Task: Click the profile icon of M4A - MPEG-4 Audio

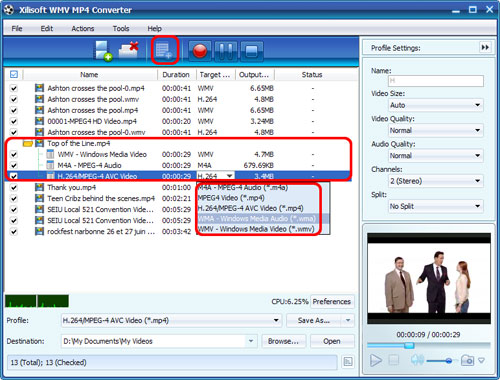Action: coord(50,165)
